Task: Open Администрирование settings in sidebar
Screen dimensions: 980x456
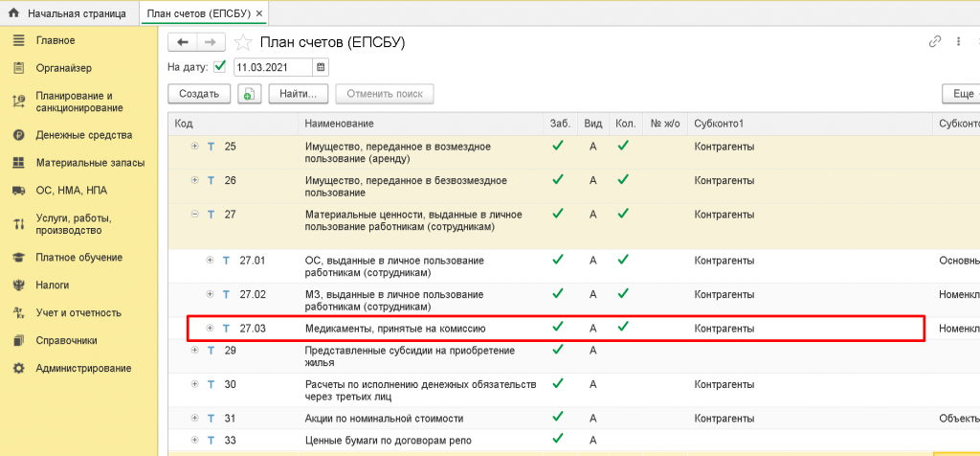Action: 83,368
